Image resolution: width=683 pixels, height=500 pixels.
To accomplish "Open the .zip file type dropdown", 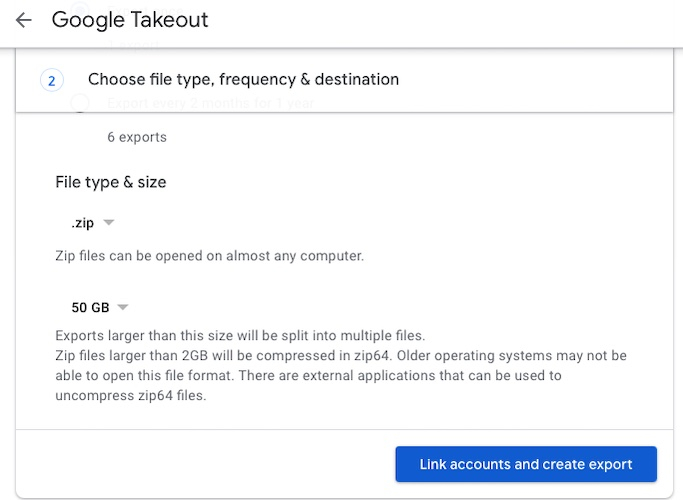I will coord(92,223).
